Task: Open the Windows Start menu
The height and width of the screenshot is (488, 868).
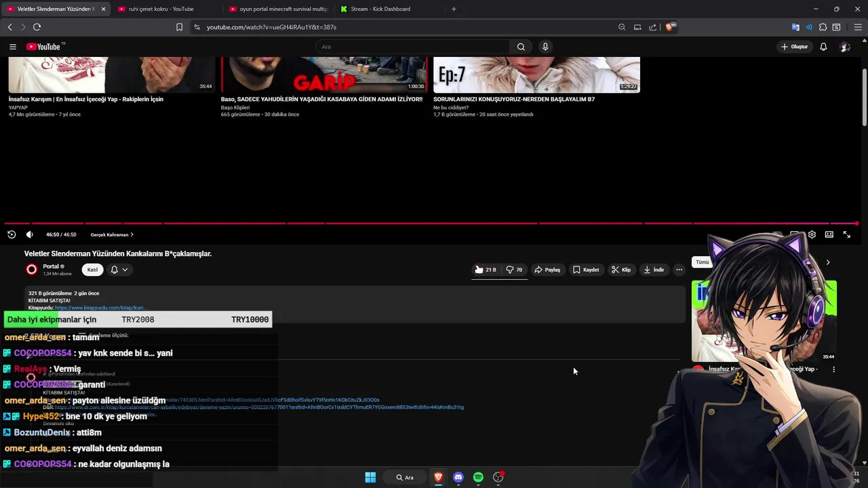Action: (370, 477)
